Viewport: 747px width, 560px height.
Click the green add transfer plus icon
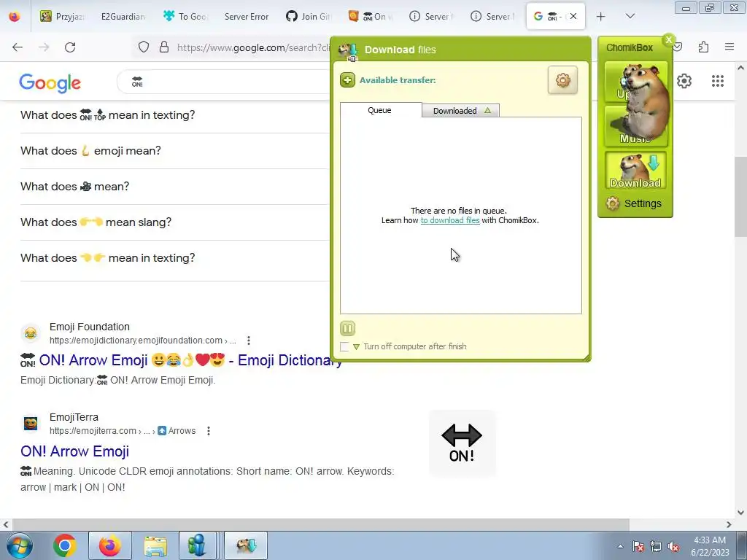347,80
